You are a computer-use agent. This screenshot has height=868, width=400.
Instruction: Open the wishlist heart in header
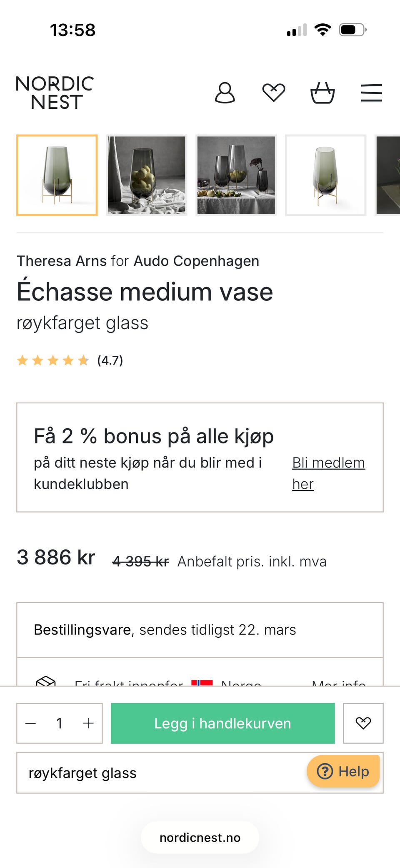pyautogui.click(x=273, y=93)
